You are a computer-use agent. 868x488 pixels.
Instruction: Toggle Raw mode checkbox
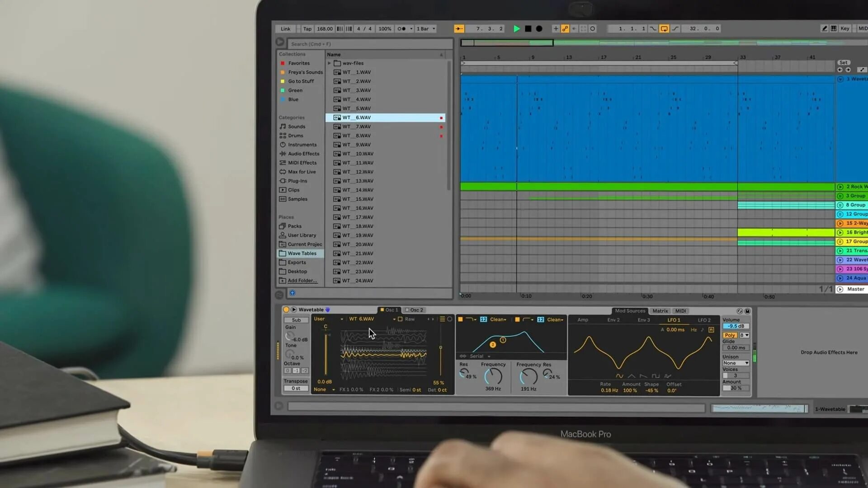400,319
